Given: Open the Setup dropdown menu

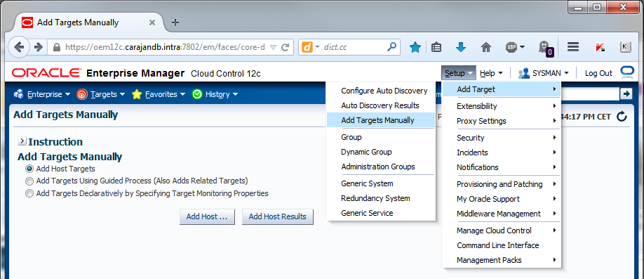Looking at the screenshot, I should click(x=459, y=73).
